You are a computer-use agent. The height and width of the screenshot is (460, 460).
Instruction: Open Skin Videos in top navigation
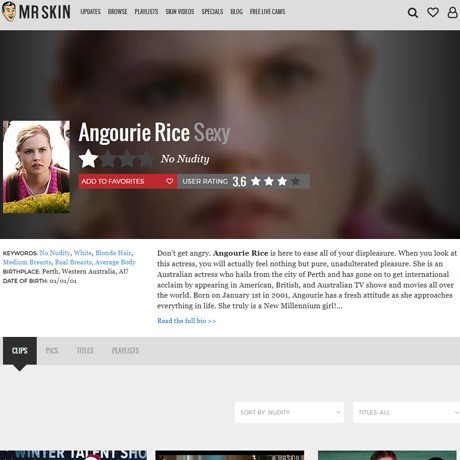[x=180, y=12]
